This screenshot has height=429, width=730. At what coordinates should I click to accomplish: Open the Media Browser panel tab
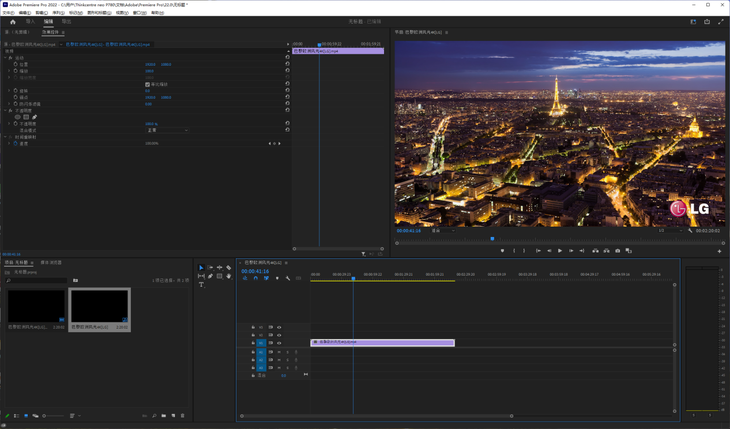coord(51,263)
